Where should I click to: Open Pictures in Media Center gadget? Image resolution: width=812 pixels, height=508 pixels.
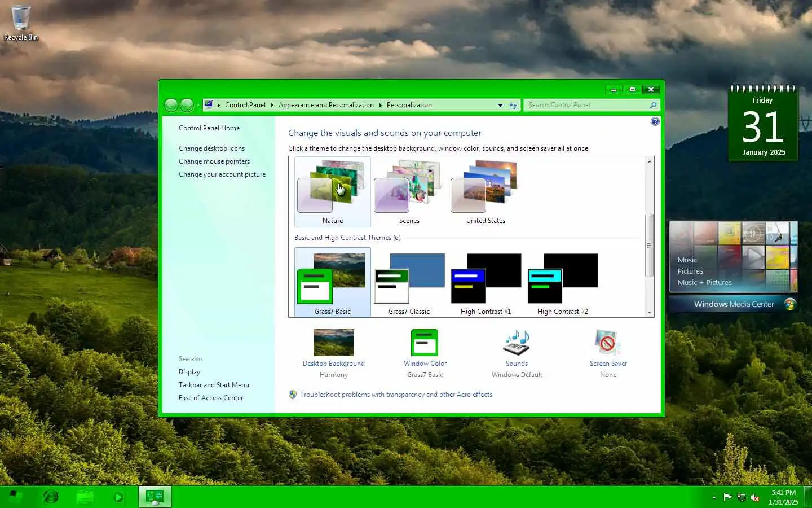[690, 271]
